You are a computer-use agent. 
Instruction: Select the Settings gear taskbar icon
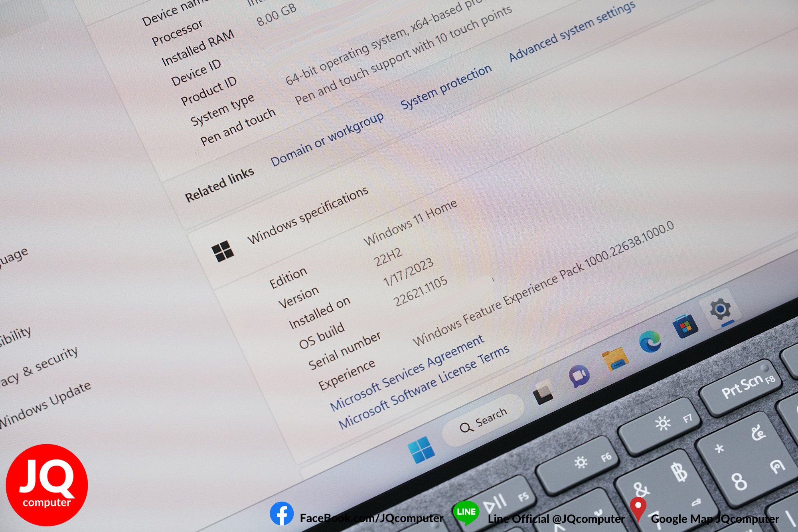click(x=721, y=309)
